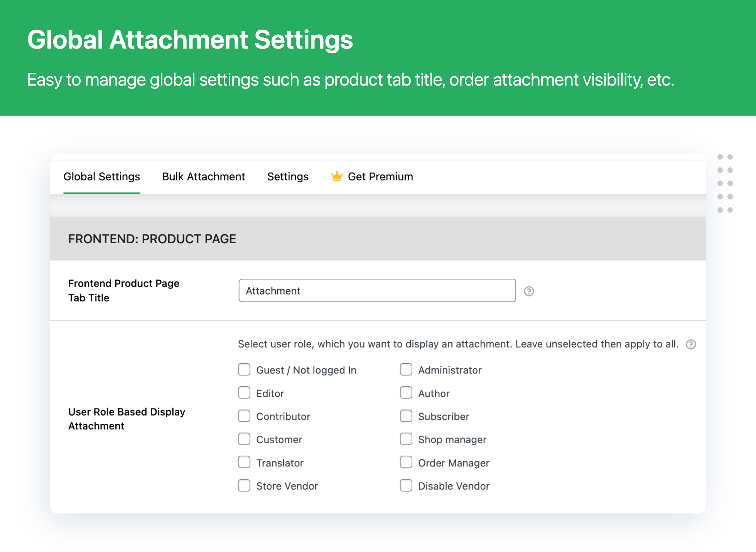Select the Translator checkbox
756x552 pixels.
[x=244, y=462]
